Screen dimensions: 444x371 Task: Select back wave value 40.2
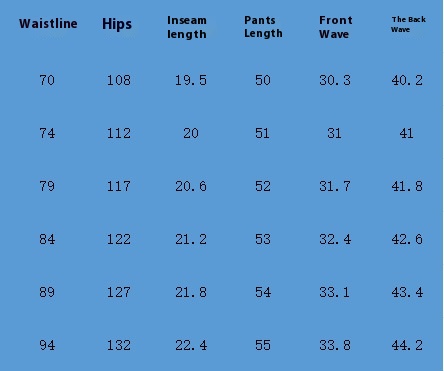pyautogui.click(x=407, y=80)
